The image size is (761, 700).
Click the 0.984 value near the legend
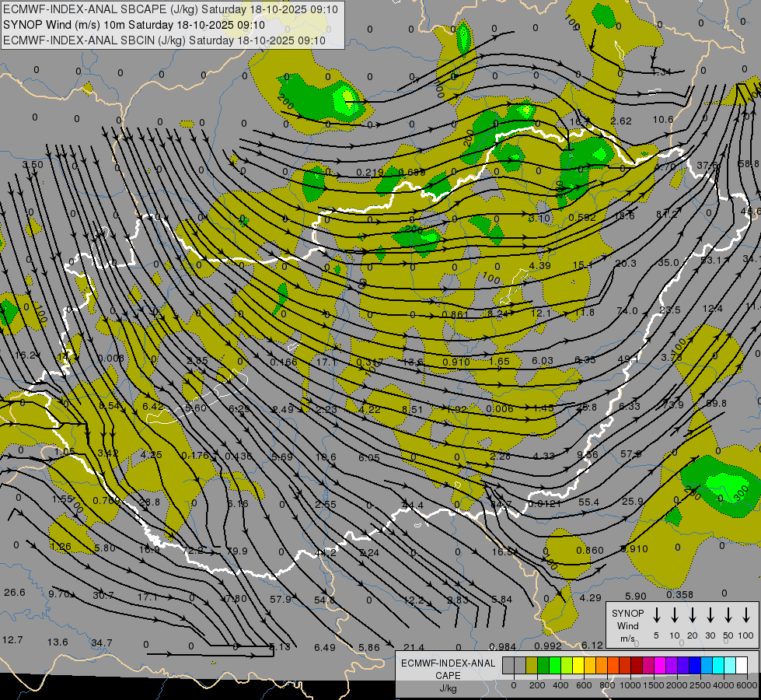502,646
